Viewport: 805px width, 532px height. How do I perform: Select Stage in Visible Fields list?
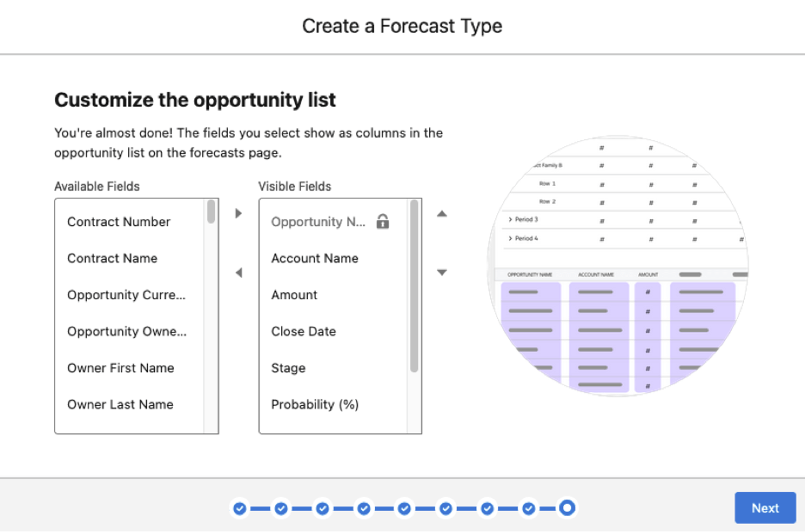(288, 368)
